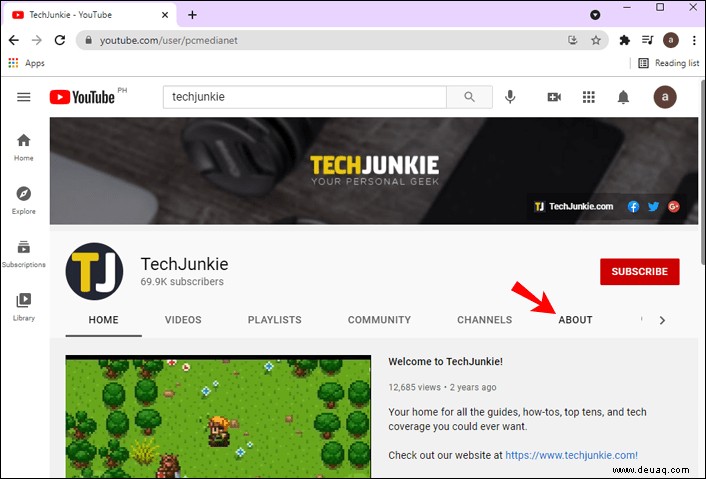This screenshot has height=479, width=706.
Task: Click the page vertical scrollbar
Action: click(702, 173)
